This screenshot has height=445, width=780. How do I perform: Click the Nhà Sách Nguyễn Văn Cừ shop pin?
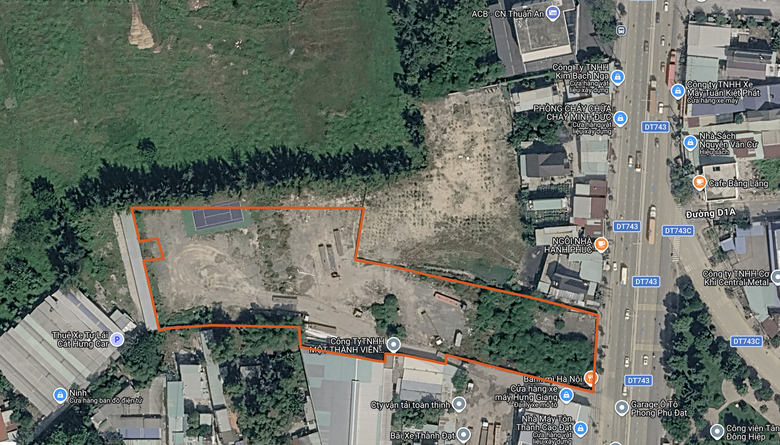point(690,143)
